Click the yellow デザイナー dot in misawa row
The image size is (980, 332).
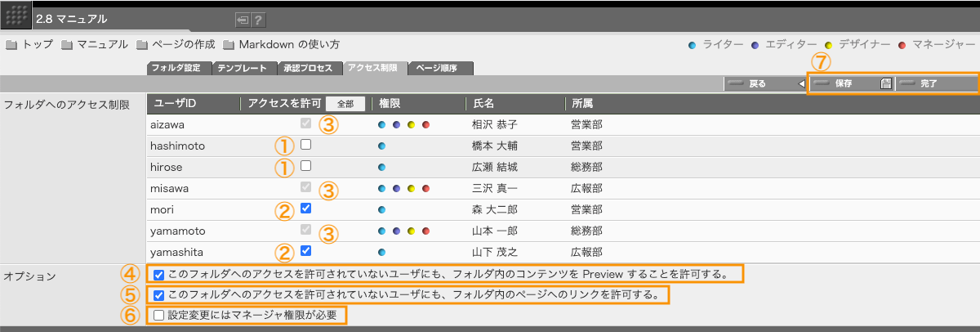tap(411, 188)
